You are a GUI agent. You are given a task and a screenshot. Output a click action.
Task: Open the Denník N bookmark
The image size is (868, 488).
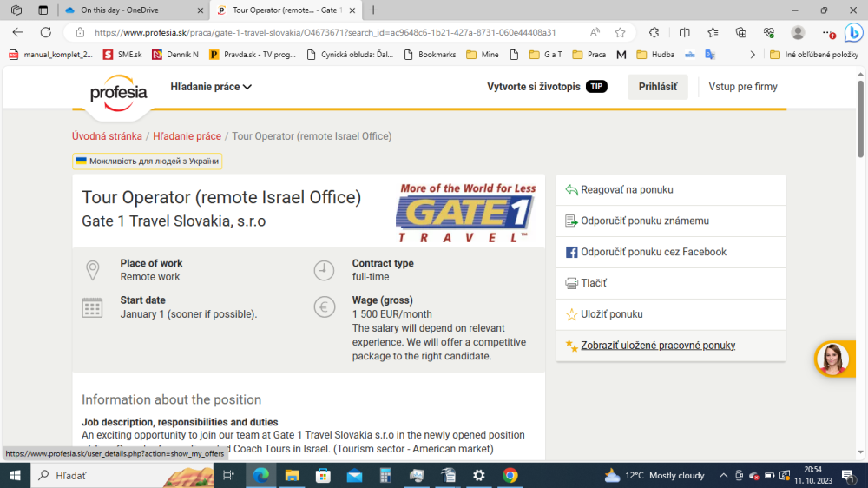coord(175,55)
